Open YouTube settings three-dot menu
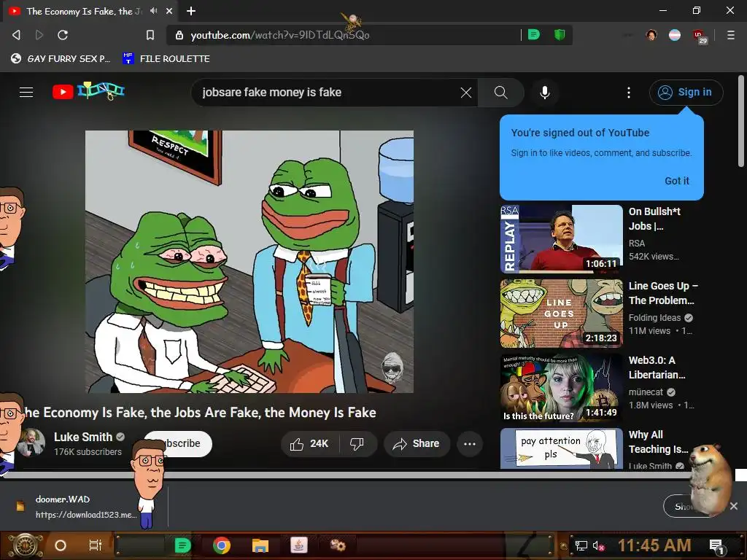The height and width of the screenshot is (560, 747). [629, 93]
